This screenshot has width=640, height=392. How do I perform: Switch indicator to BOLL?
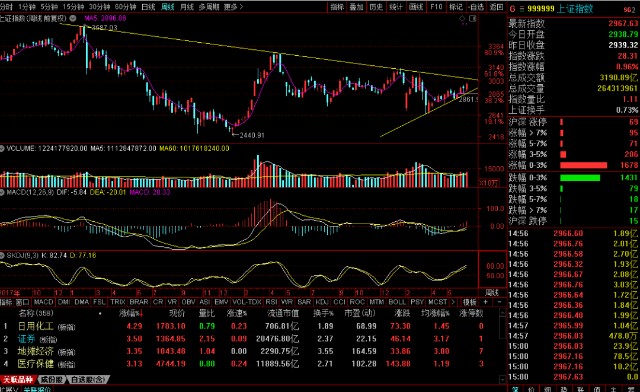coord(397,302)
